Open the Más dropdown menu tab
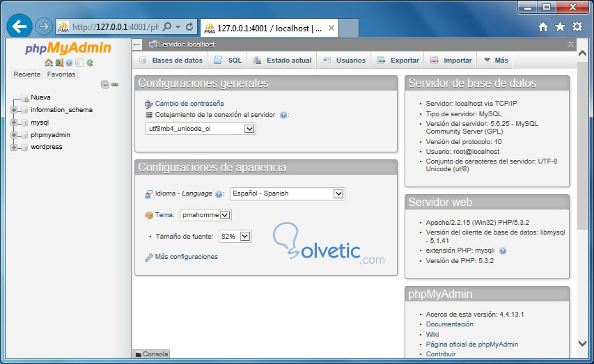The height and width of the screenshot is (364, 594). 497,61
